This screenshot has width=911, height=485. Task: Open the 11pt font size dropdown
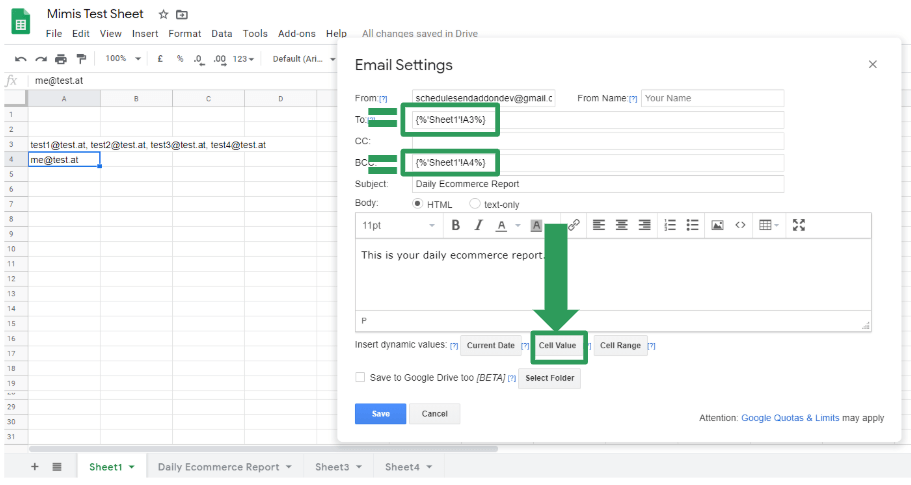pos(398,225)
